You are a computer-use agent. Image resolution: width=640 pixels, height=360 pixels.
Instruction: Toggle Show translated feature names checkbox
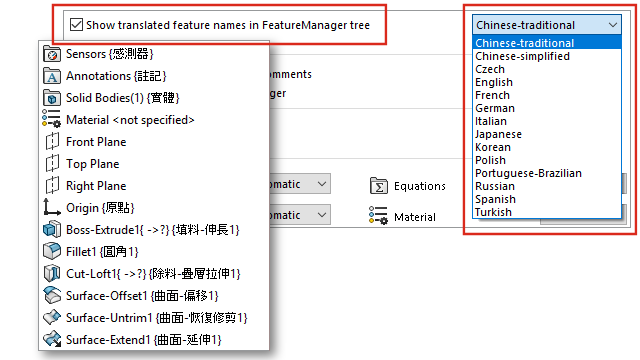(76, 24)
